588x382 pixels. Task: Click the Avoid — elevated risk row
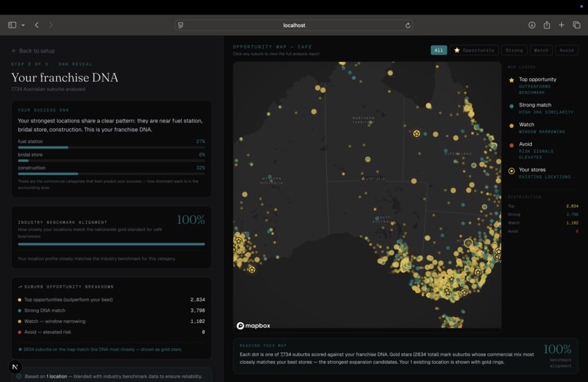pos(112,332)
